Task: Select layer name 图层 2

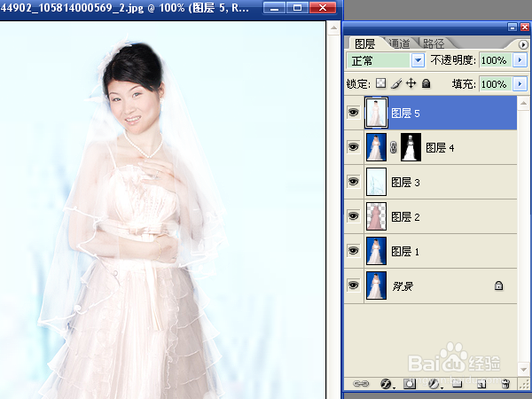Action: pos(405,217)
